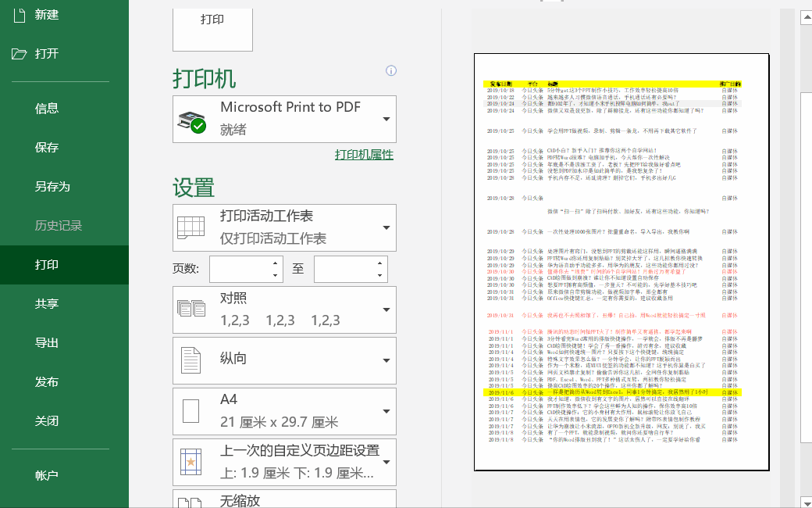
Task: Choose 打开 in the sidebar
Action: (x=64, y=53)
